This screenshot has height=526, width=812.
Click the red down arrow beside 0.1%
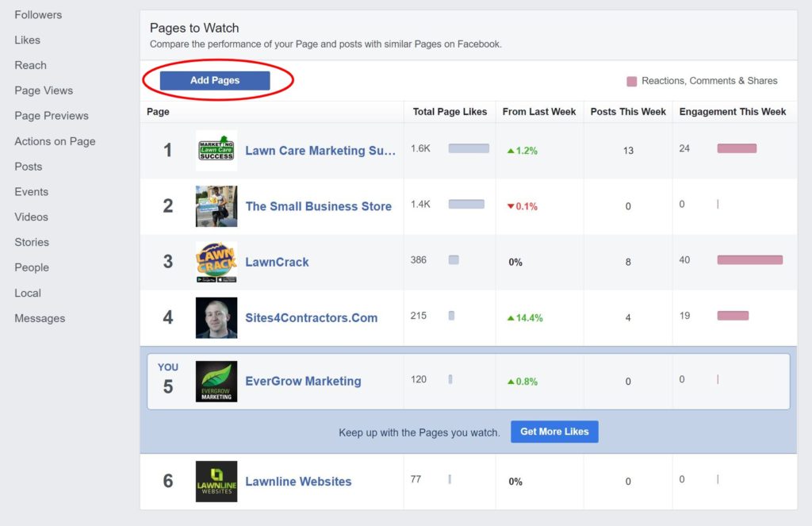tap(511, 206)
